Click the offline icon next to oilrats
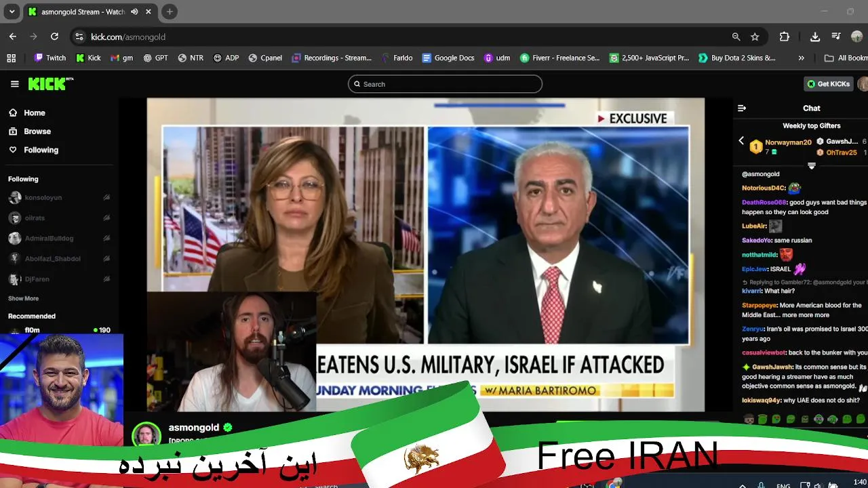Screen dimensions: 868x488 [x=106, y=218]
